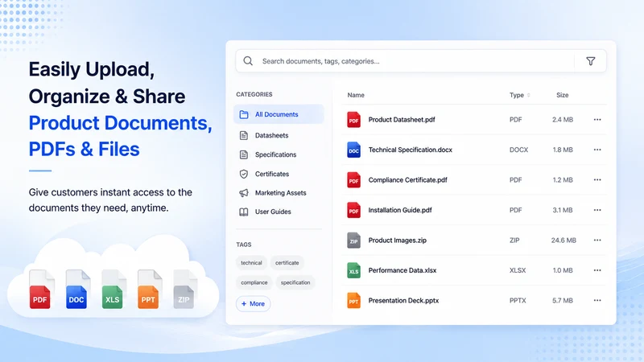This screenshot has width=644, height=362.
Task: Click the Technical Specification.docx file icon
Action: 353,150
